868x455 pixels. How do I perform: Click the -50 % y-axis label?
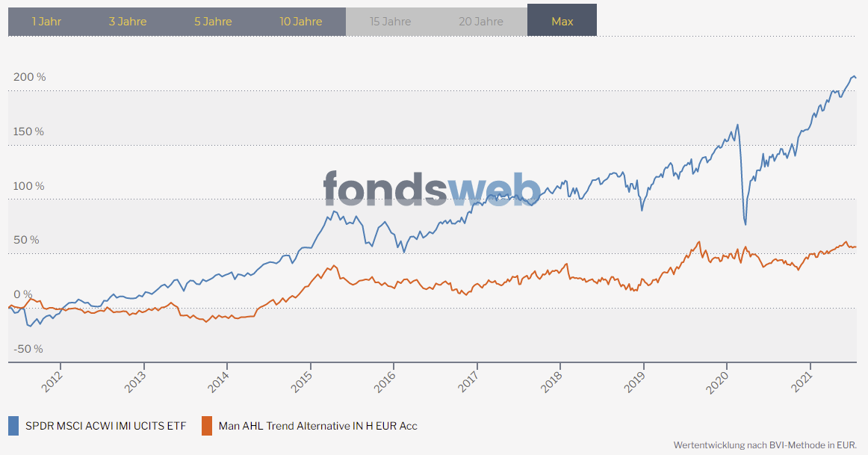tap(28, 349)
